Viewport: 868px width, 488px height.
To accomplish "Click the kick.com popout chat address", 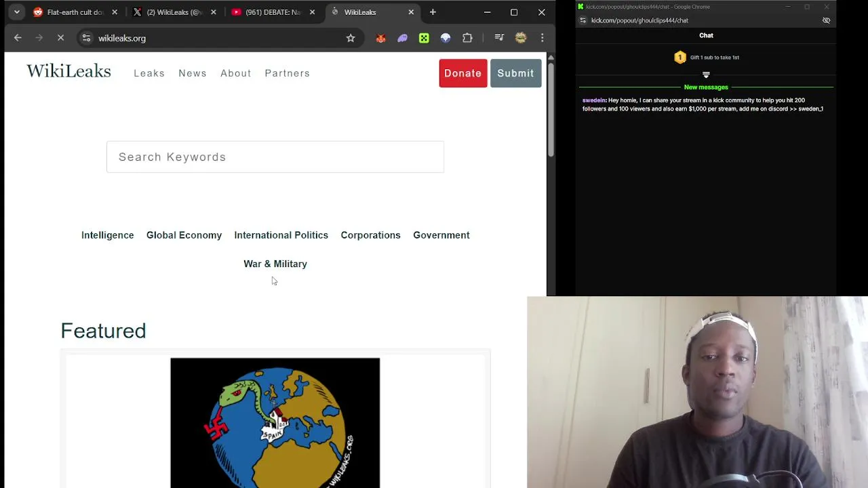I will pyautogui.click(x=639, y=20).
